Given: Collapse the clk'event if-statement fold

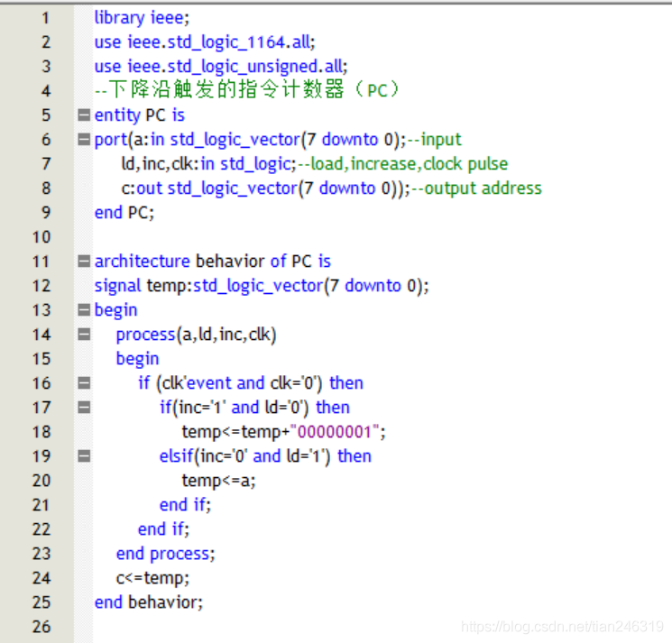Looking at the screenshot, I should [x=84, y=383].
